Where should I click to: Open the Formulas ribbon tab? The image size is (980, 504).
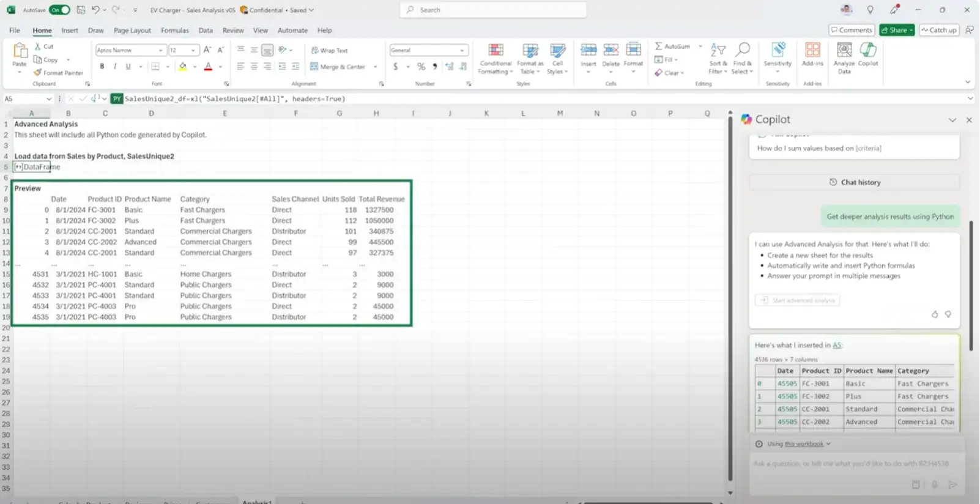point(174,30)
